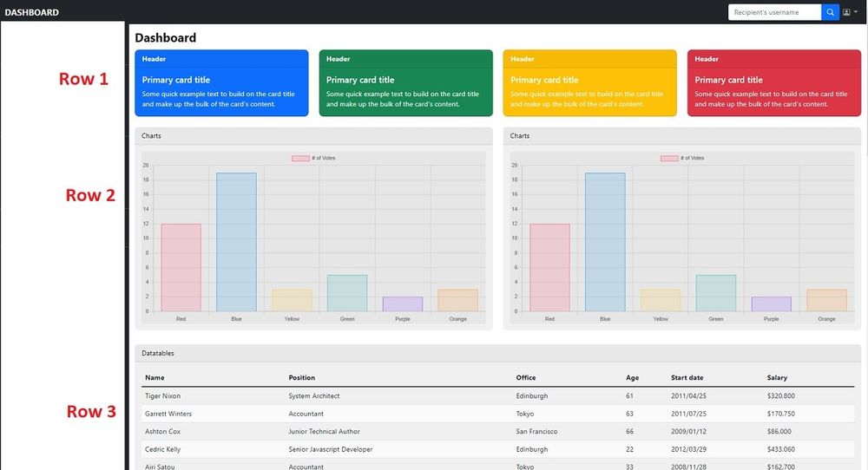Image resolution: width=868 pixels, height=470 pixels.
Task: Click the magnifier search button
Action: pos(830,12)
